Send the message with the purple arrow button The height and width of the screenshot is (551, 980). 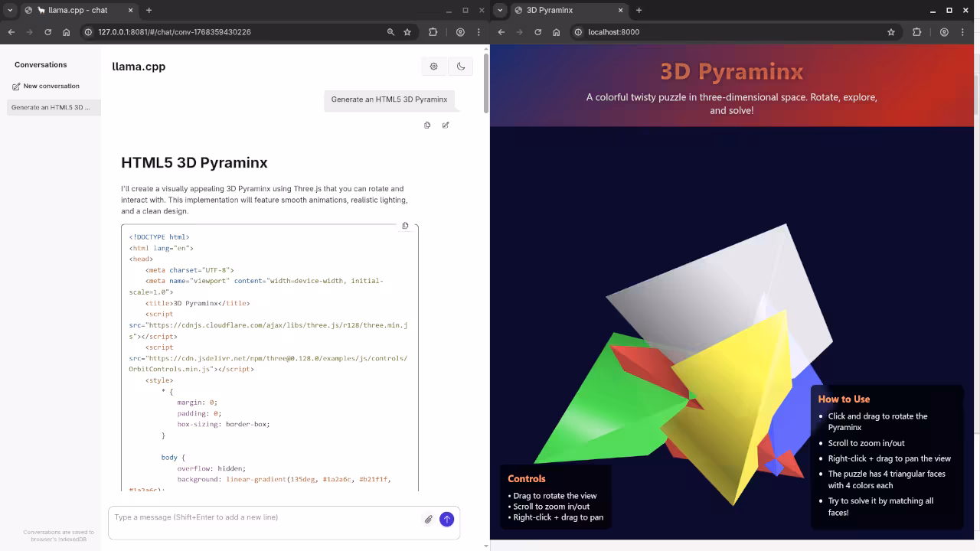point(446,519)
